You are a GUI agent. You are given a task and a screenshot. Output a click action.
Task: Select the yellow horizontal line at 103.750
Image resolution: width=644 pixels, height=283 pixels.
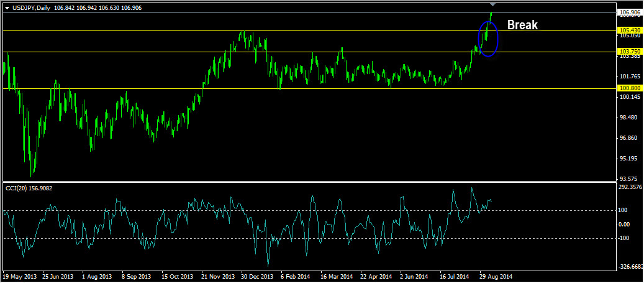point(309,52)
